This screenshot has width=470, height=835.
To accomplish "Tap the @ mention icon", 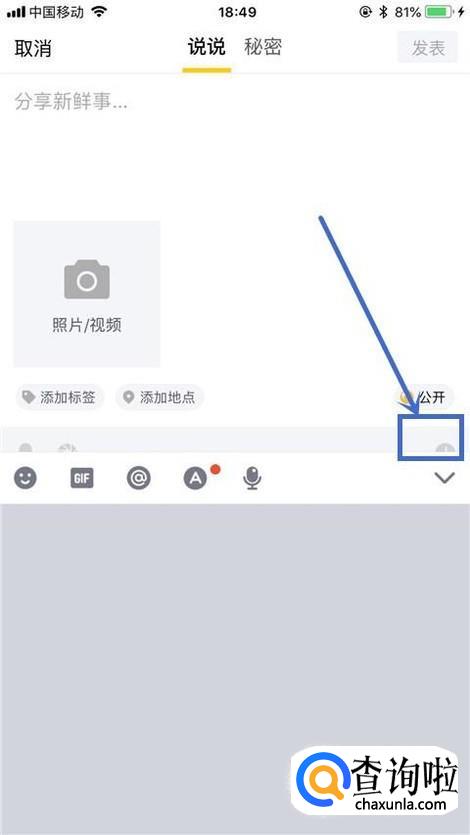I will point(138,478).
